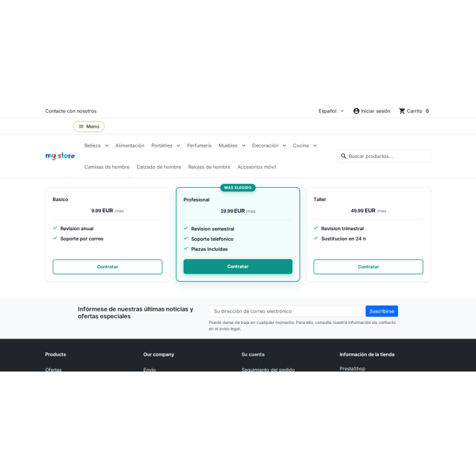Screen dimensions: 476x476
Task: Open the Perfumería category
Action: coord(199,145)
